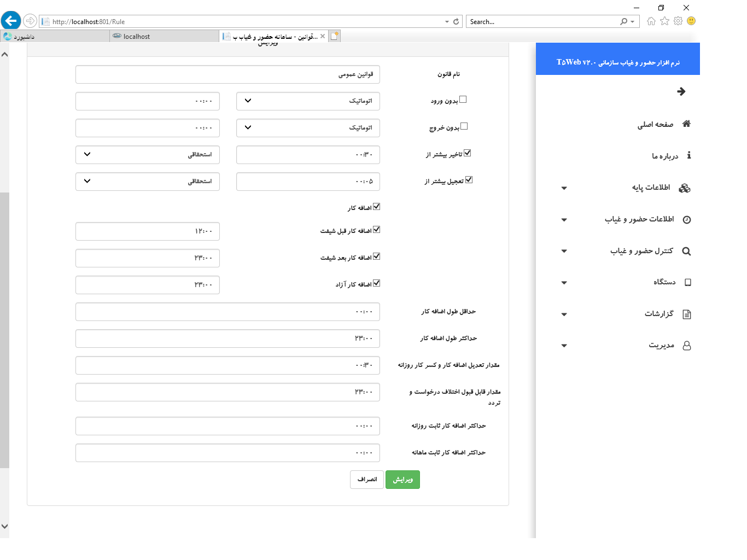Toggle the بدون ورود checkbox
The height and width of the screenshot is (560, 747).
point(463,99)
